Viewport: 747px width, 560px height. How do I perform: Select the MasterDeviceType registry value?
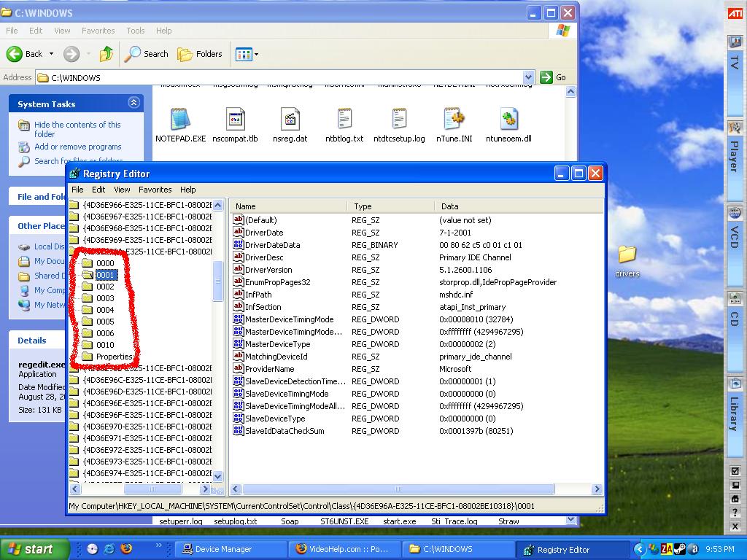(277, 344)
